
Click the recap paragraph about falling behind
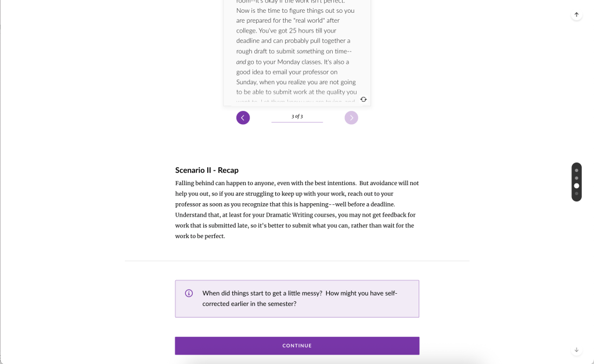(297, 209)
